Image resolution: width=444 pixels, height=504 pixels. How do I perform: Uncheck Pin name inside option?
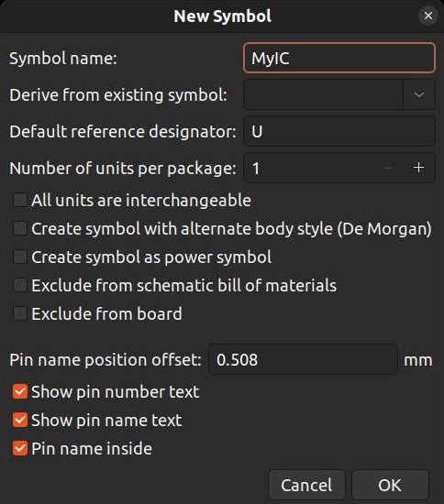(20, 448)
